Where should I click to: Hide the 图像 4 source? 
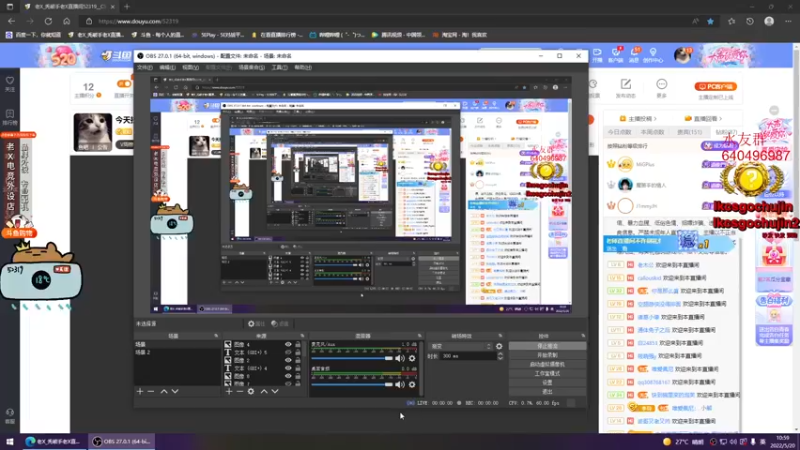click(x=288, y=345)
